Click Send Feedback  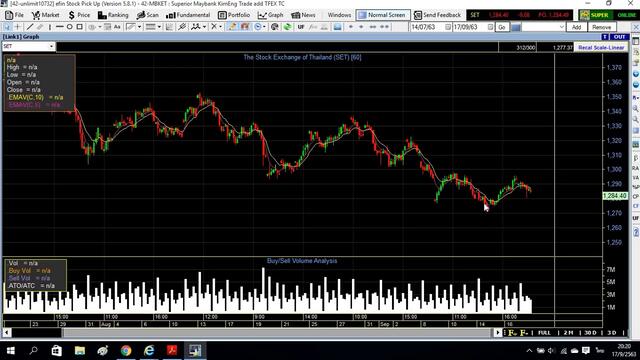pyautogui.click(x=437, y=15)
